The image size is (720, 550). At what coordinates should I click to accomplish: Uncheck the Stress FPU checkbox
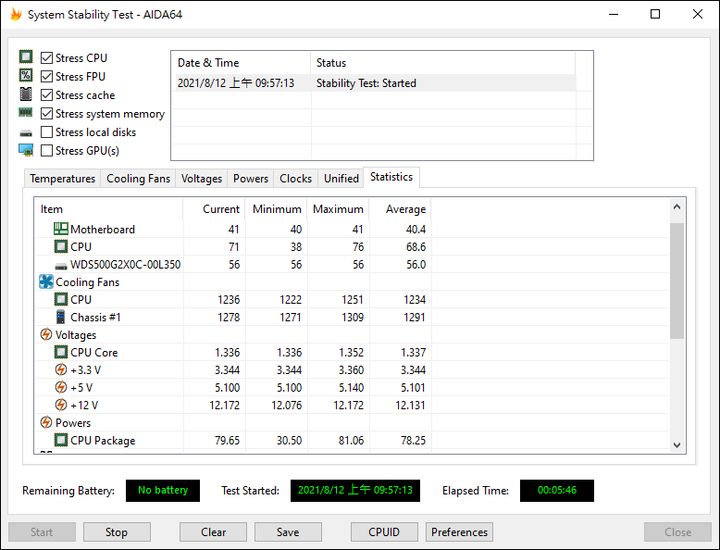point(46,76)
